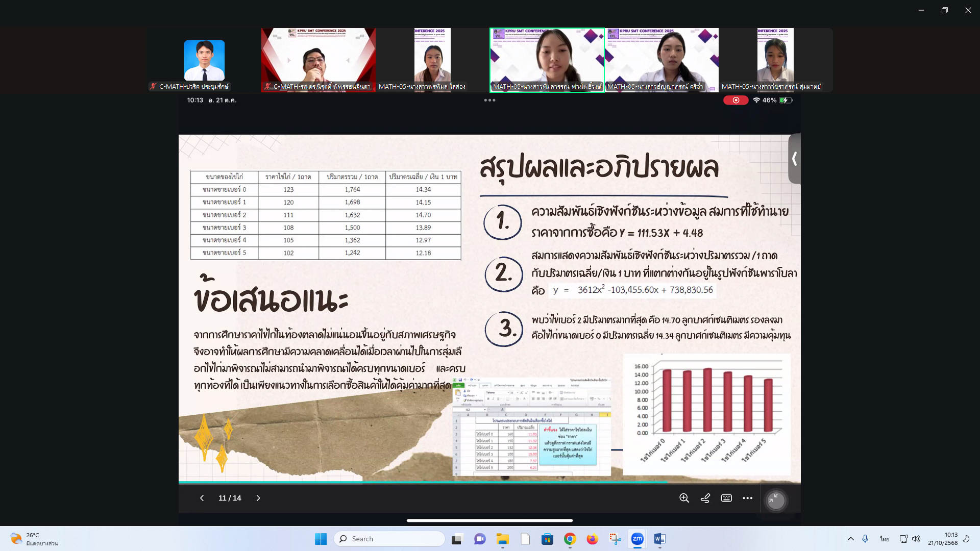Launch Google Chrome from the taskbar
This screenshot has height=551, width=980.
point(570,539)
